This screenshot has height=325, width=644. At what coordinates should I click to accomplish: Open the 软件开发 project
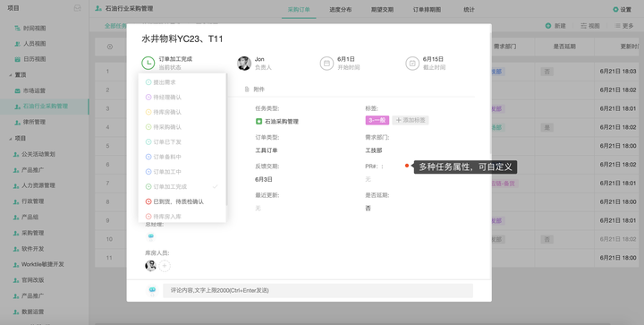[x=32, y=249]
